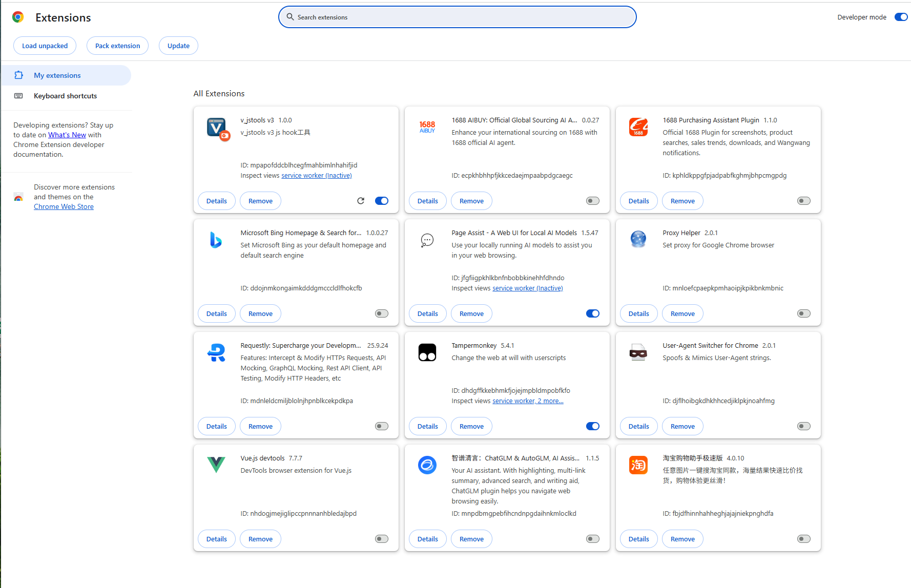911x588 pixels.
Task: Click the Microsoft Bing extension icon
Action: coord(216,239)
